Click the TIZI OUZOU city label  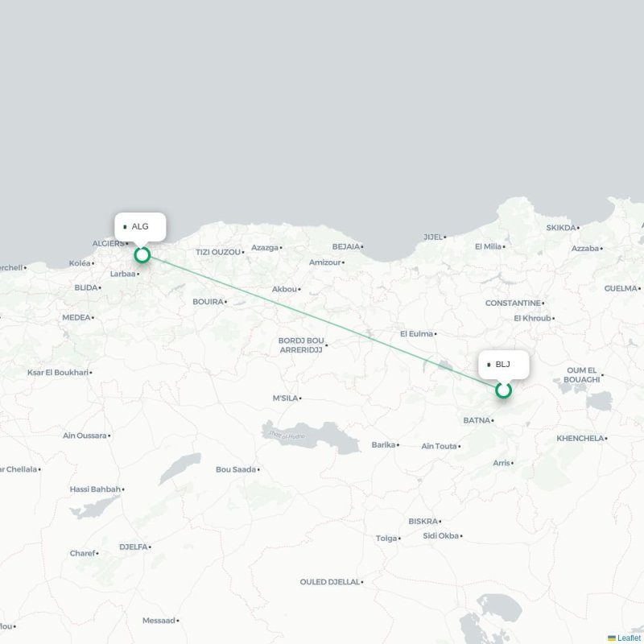pyautogui.click(x=217, y=252)
